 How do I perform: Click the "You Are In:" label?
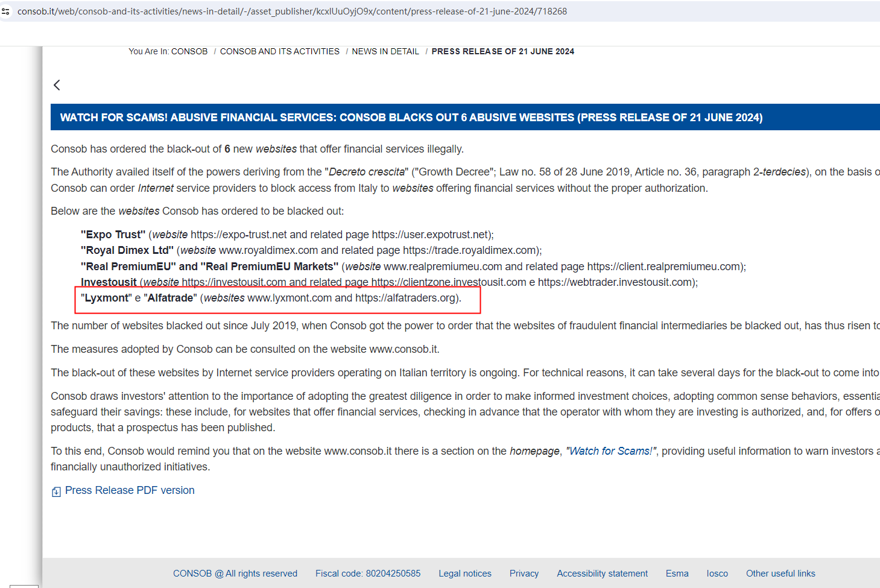tap(148, 52)
